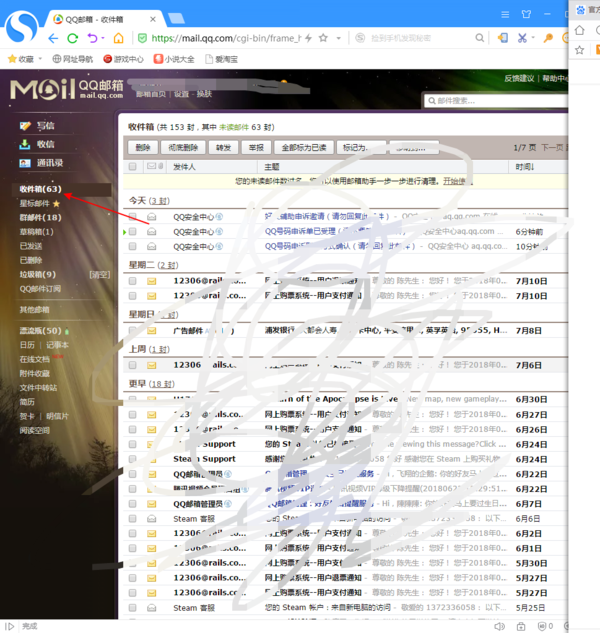600x633 pixels.
Task: Click the 下一页 next page link
Action: point(552,147)
